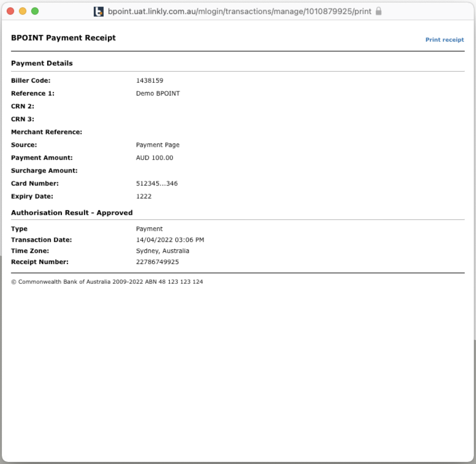The image size is (476, 464).
Task: Click the Payment Details section header
Action: (41, 63)
